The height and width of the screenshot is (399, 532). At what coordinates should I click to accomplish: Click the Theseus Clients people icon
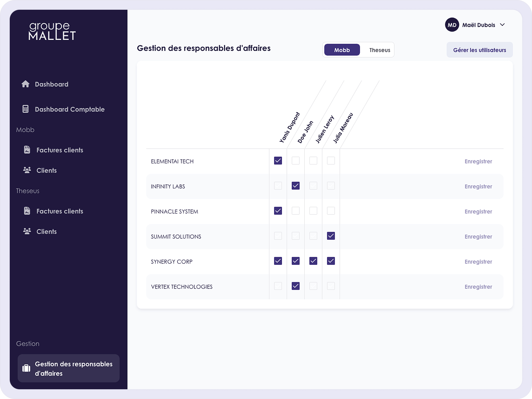pos(27,231)
